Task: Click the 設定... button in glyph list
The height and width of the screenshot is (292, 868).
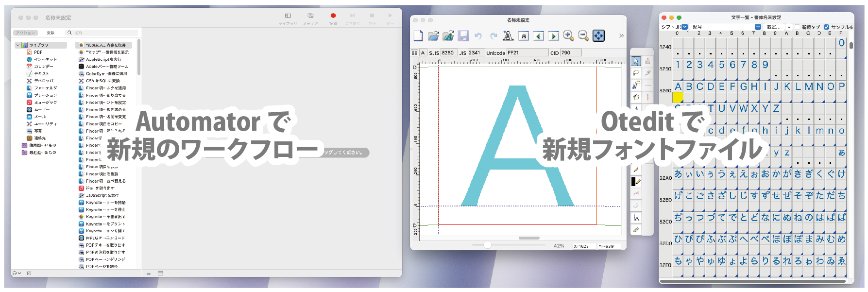Action: point(774,27)
